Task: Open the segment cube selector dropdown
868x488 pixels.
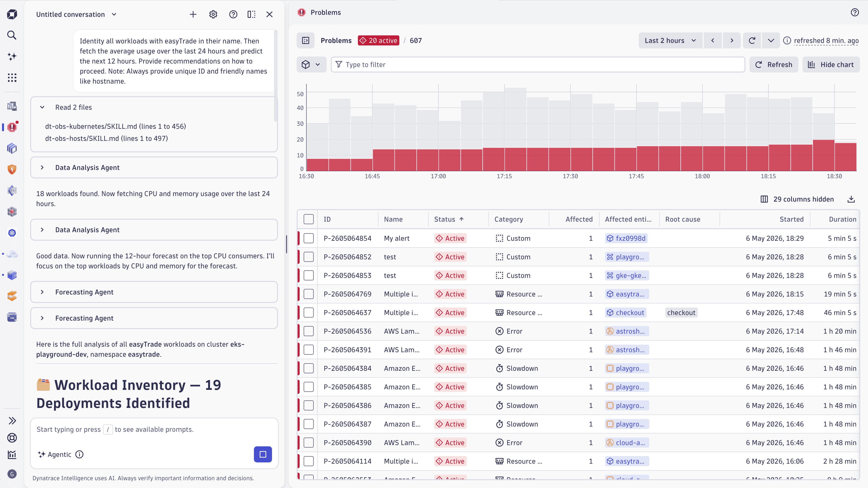Action: click(x=311, y=64)
